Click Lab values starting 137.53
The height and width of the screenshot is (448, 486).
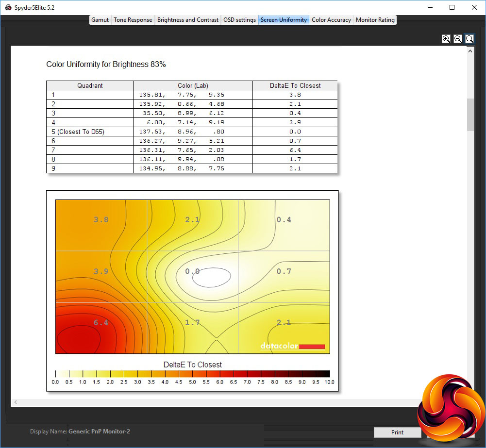coord(182,132)
